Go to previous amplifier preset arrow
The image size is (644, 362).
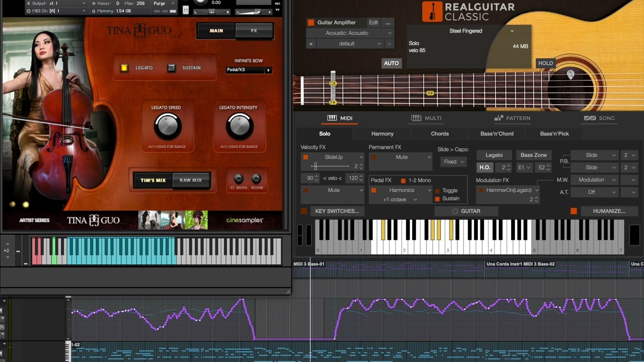point(311,44)
